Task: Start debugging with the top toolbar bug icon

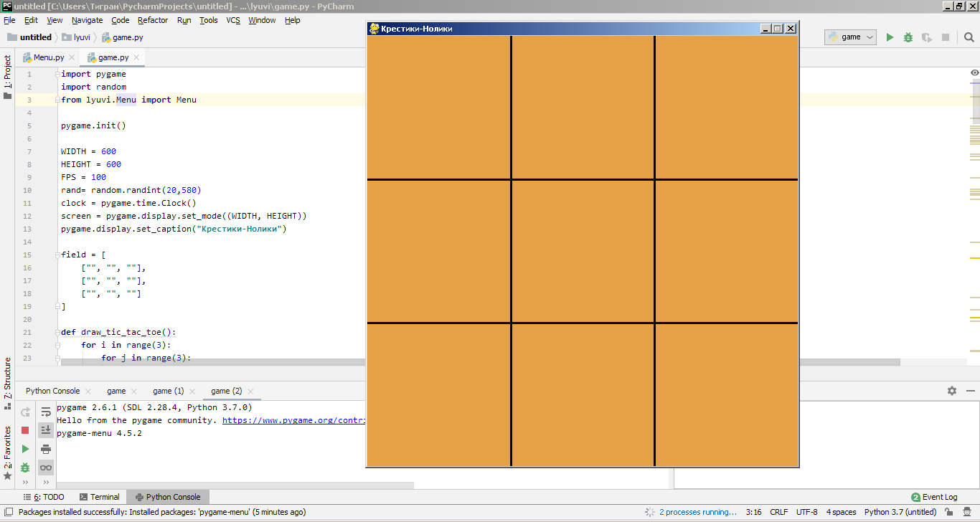Action: (x=908, y=37)
